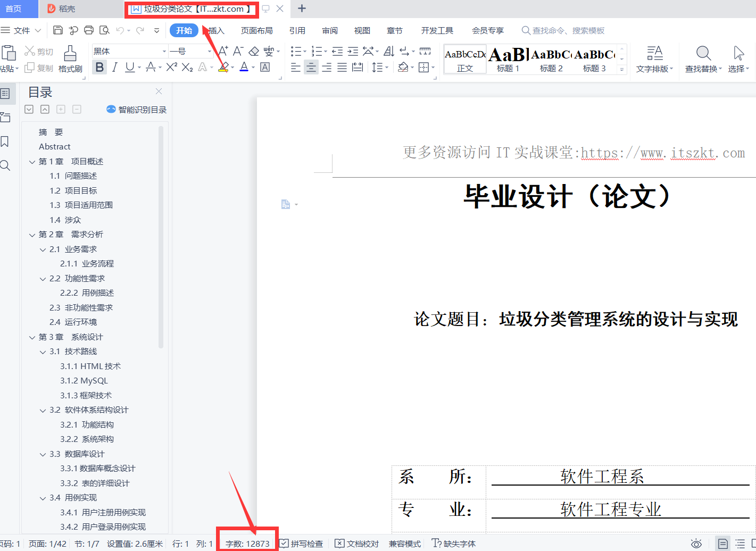756x551 pixels.
Task: Click the clear formatting eraser icon
Action: (254, 51)
